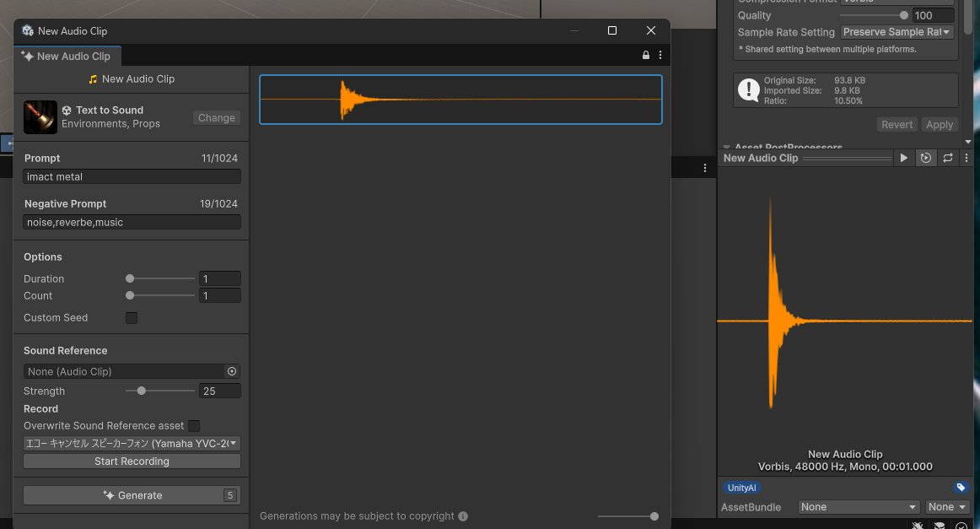Screen dimensions: 980x529
Task: Click the Revert button in the Inspector
Action: 897,124
